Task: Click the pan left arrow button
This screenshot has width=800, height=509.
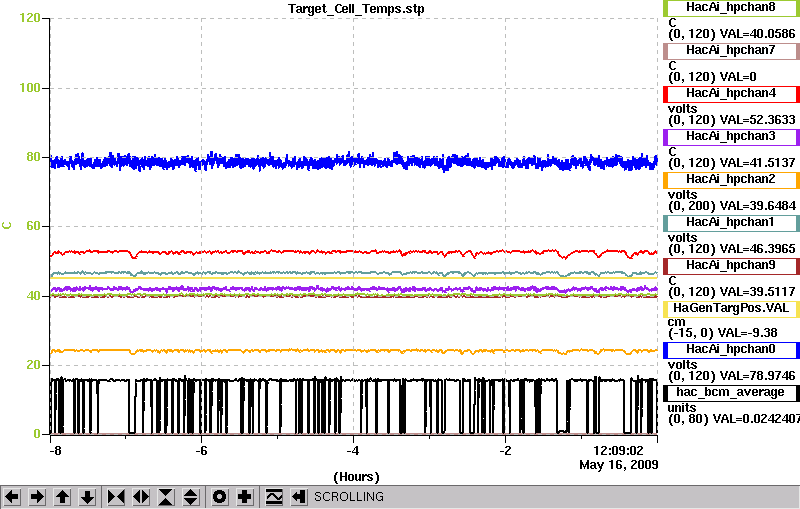Action: pyautogui.click(x=12, y=497)
